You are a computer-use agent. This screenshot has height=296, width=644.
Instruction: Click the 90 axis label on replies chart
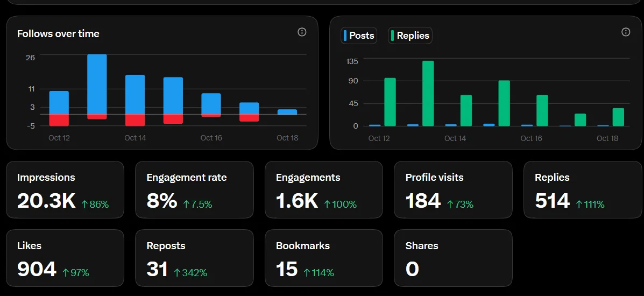(353, 81)
